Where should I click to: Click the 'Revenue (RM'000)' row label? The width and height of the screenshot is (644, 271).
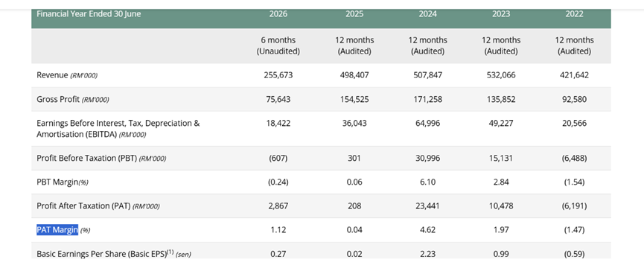67,75
